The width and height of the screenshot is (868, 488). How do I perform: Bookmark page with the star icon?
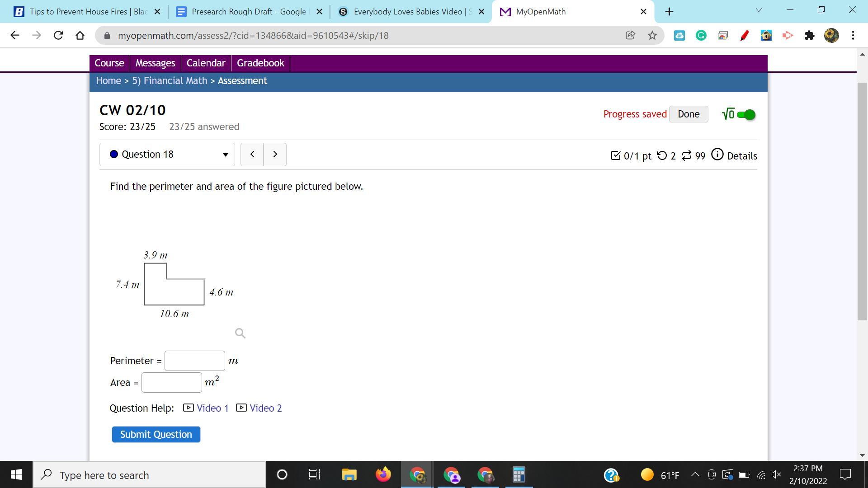click(x=652, y=35)
